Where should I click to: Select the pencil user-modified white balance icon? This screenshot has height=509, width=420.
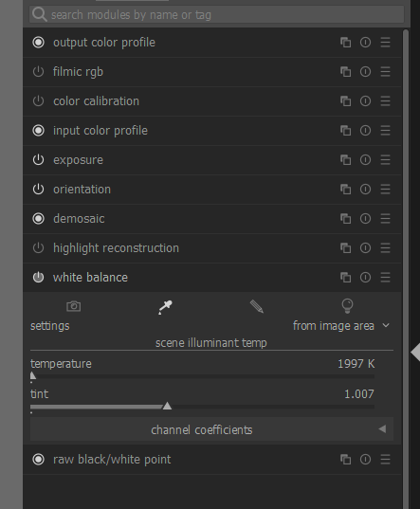[x=257, y=306]
